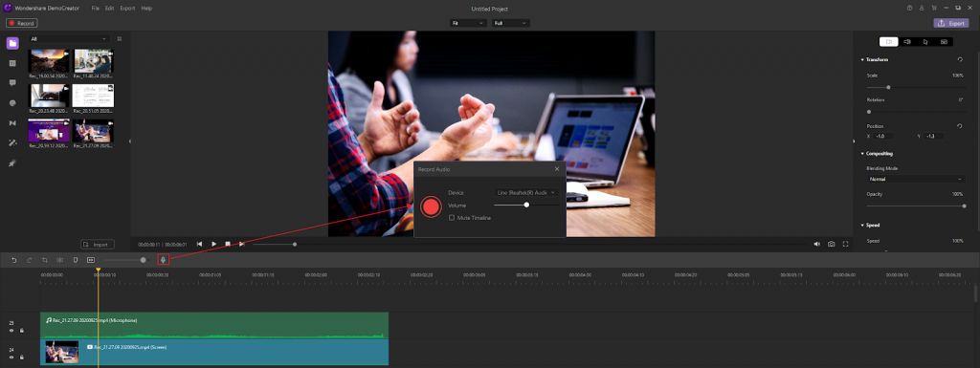Screen dimensions: 980x368
Task: Open the Device dropdown in Record Audio
Action: 526,193
